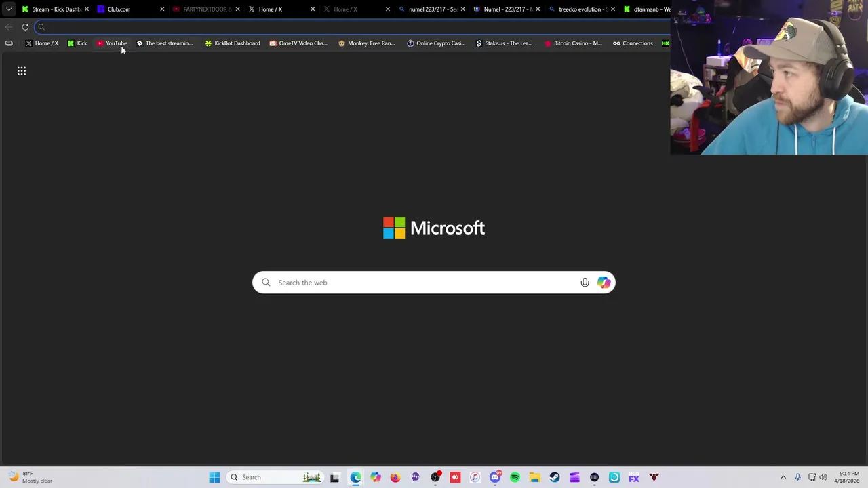Click the favorites bar toggle icon at far left
The height and width of the screenshot is (488, 868).
(x=9, y=43)
